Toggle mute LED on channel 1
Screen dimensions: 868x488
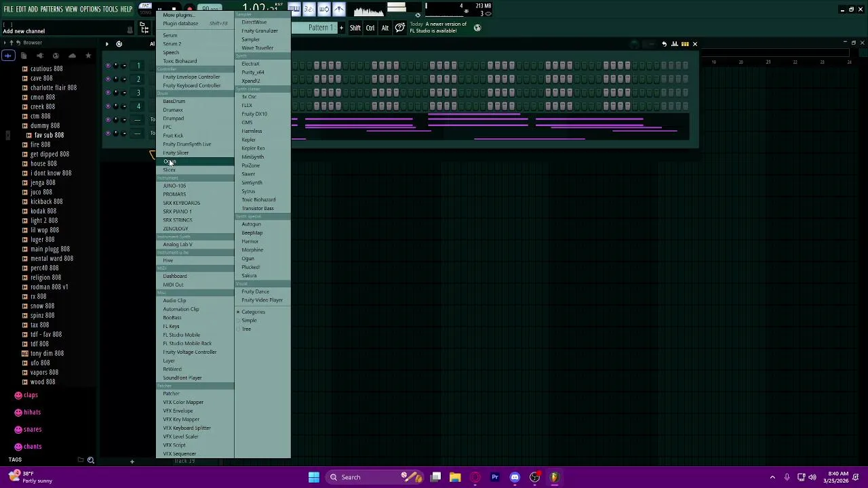click(108, 66)
